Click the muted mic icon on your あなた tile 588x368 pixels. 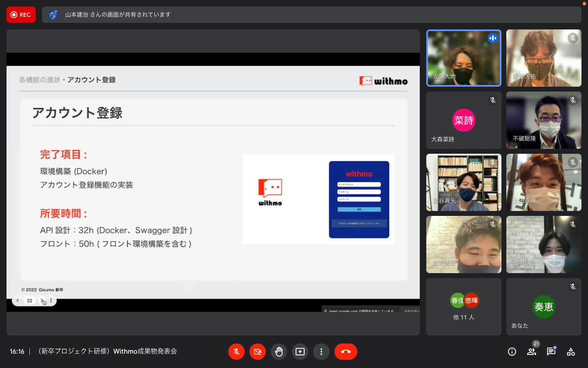point(573,287)
